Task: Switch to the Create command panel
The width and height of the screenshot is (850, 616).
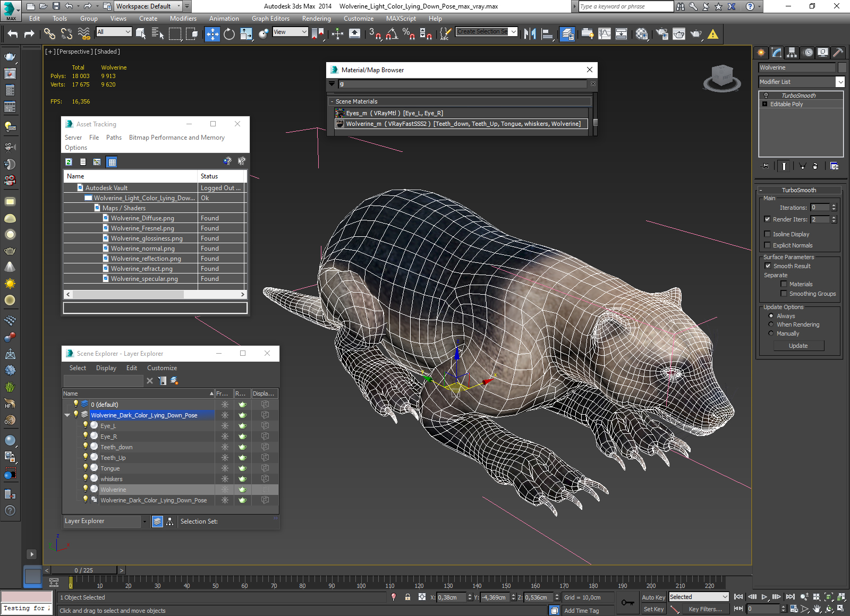Action: (x=761, y=52)
